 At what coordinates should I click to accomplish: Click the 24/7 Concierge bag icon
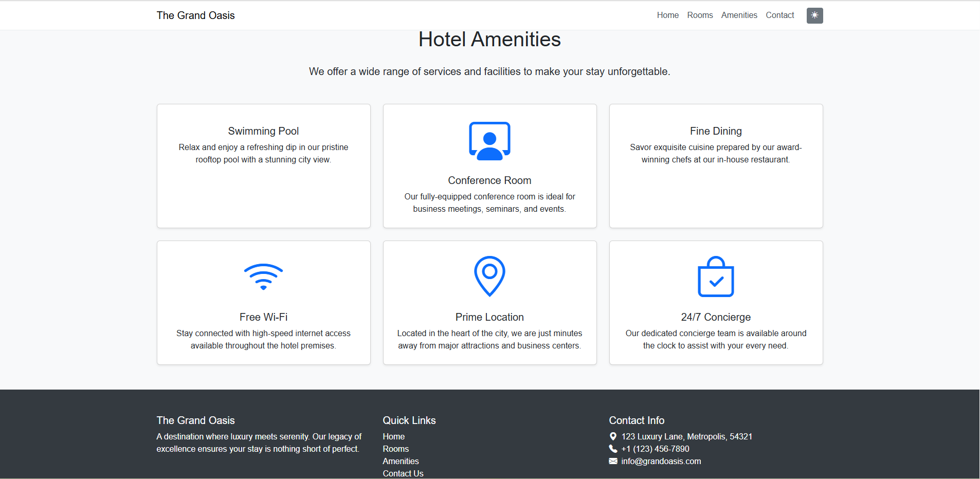[716, 277]
